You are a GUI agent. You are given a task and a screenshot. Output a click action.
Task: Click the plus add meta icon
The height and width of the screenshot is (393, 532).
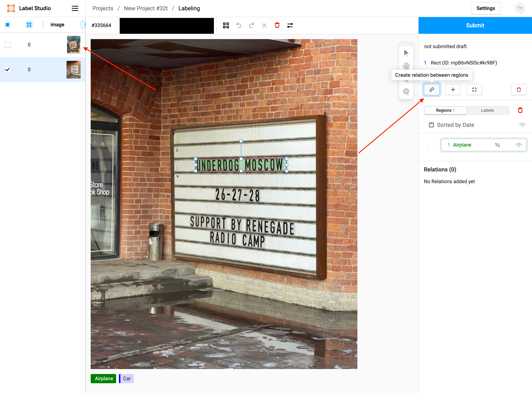pos(453,90)
